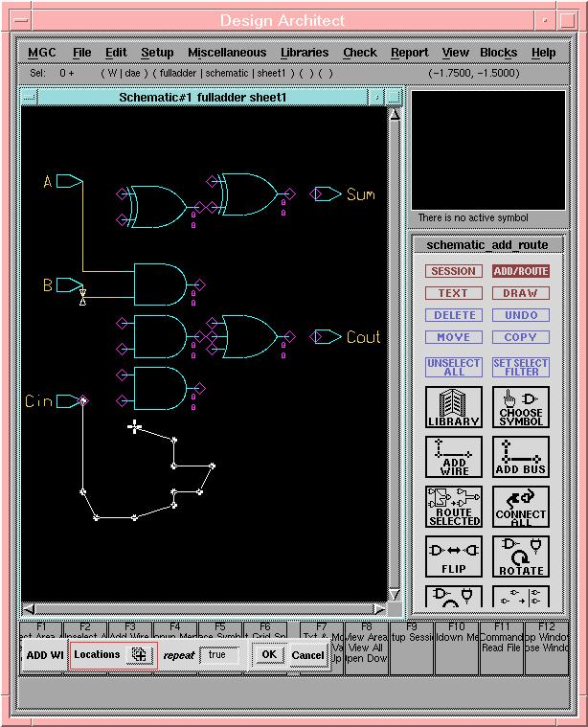Expand the Blocks menu

click(498, 53)
